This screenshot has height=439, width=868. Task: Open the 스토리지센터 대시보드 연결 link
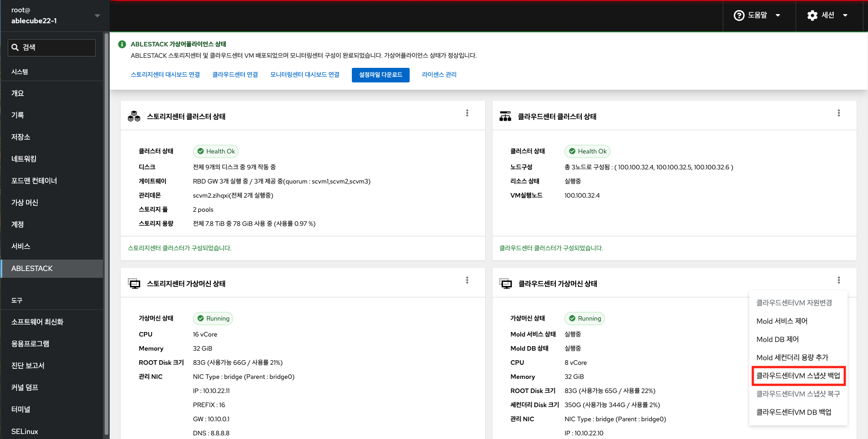[x=165, y=75]
